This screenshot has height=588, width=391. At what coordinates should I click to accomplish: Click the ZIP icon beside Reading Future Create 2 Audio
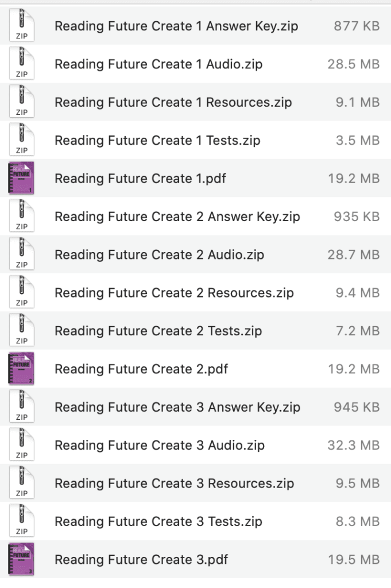(21, 254)
